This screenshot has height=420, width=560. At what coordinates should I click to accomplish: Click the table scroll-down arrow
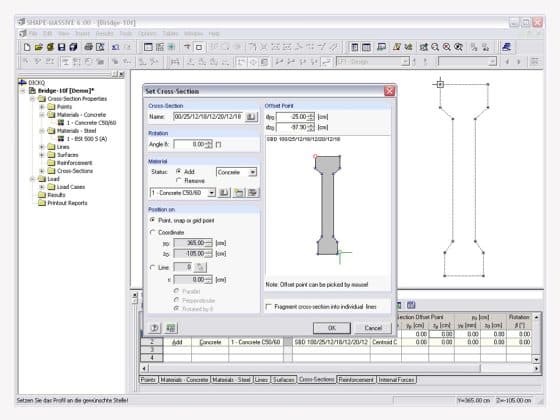[536, 359]
